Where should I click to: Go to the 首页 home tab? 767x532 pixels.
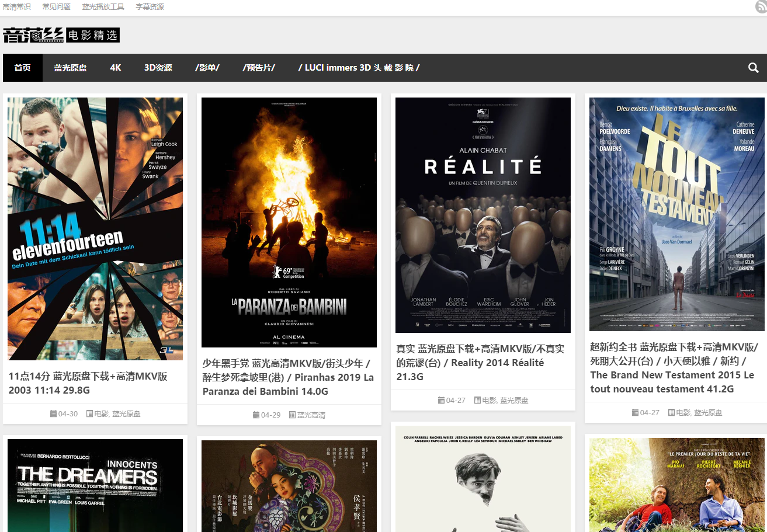point(23,68)
